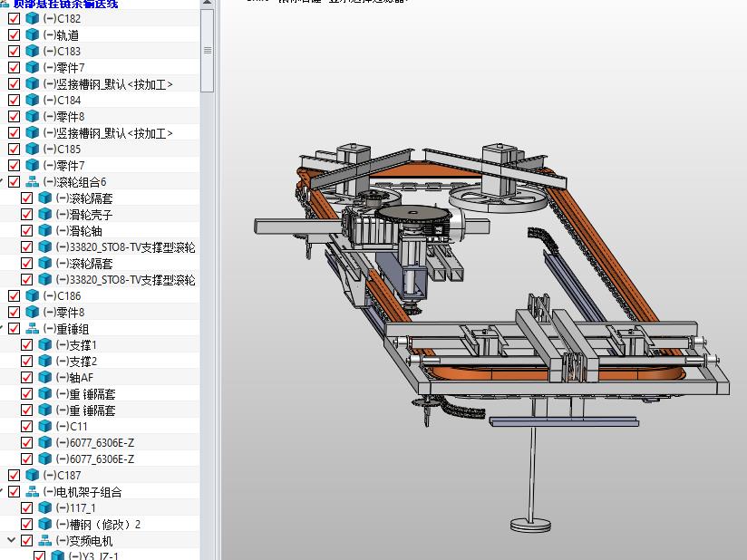This screenshot has height=560, width=747.
Task: Select the first 滚轮隔套 row
Action: (100, 198)
